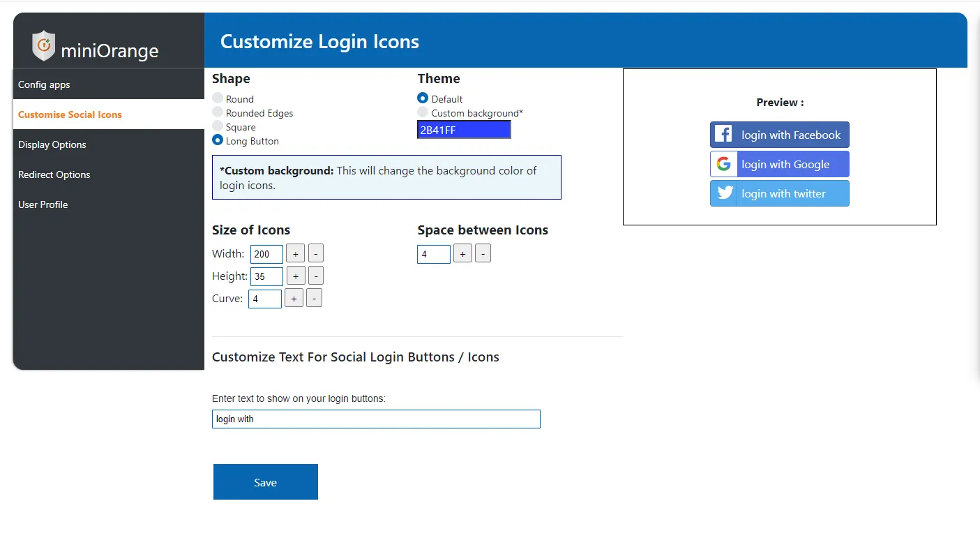Click the miniOrange shield logo icon

coord(44,45)
